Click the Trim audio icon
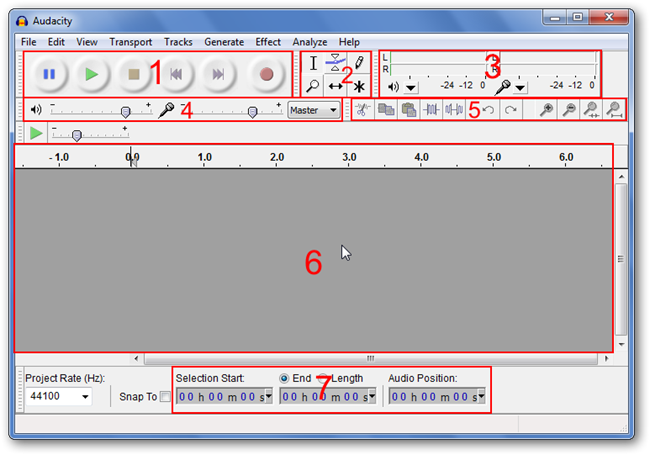Screen dimensions: 650x455 pos(431,110)
